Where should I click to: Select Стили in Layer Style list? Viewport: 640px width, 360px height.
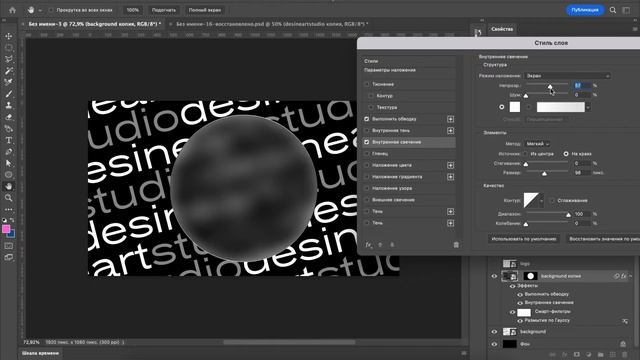point(371,61)
